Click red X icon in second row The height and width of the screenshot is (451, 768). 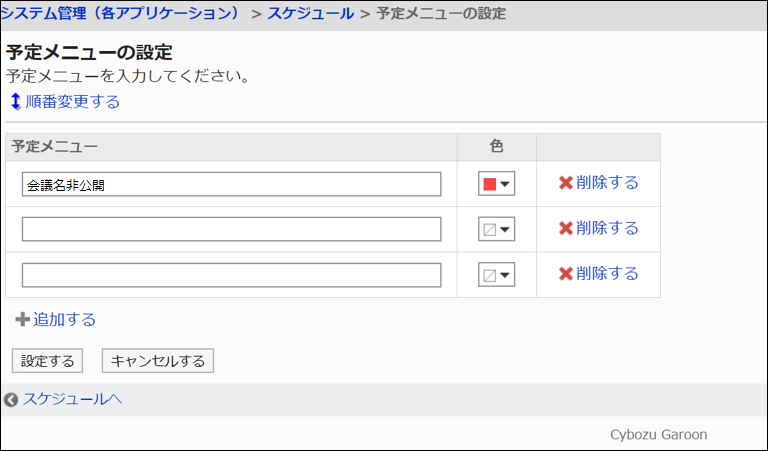point(566,228)
